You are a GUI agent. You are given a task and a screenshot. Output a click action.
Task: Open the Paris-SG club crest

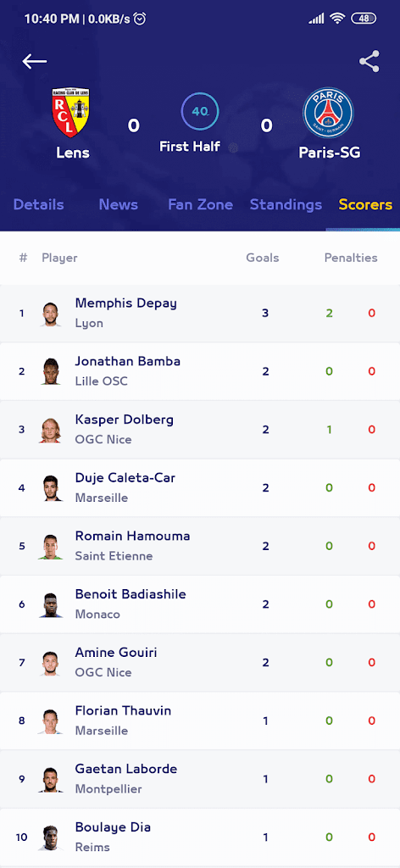[x=329, y=113]
